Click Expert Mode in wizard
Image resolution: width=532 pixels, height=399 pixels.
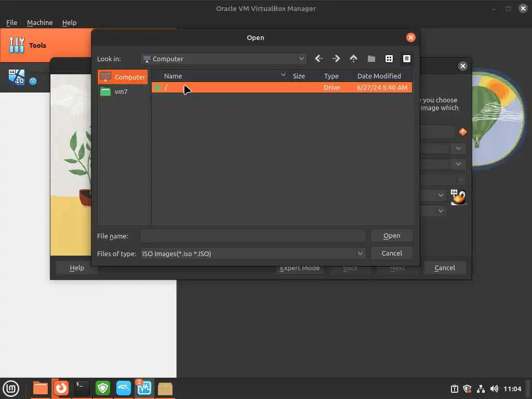(x=300, y=270)
